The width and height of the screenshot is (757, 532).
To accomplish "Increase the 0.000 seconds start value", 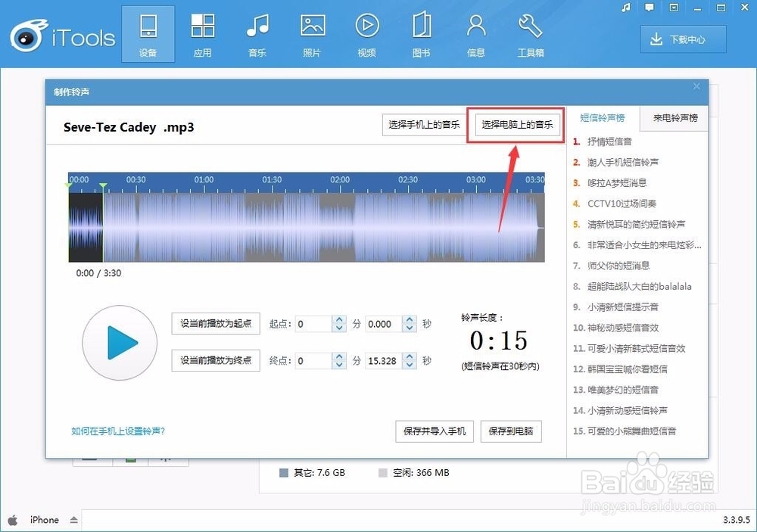I will 409,319.
